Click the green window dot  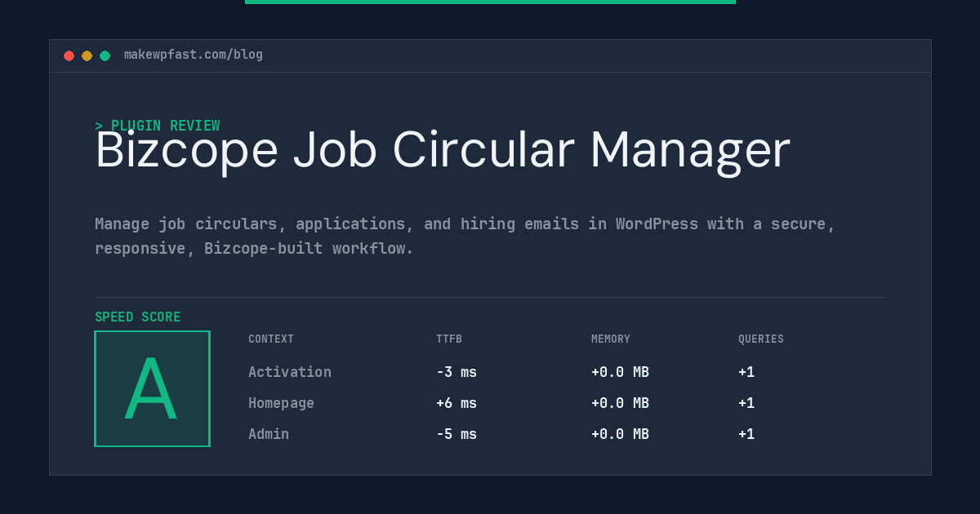[105, 55]
